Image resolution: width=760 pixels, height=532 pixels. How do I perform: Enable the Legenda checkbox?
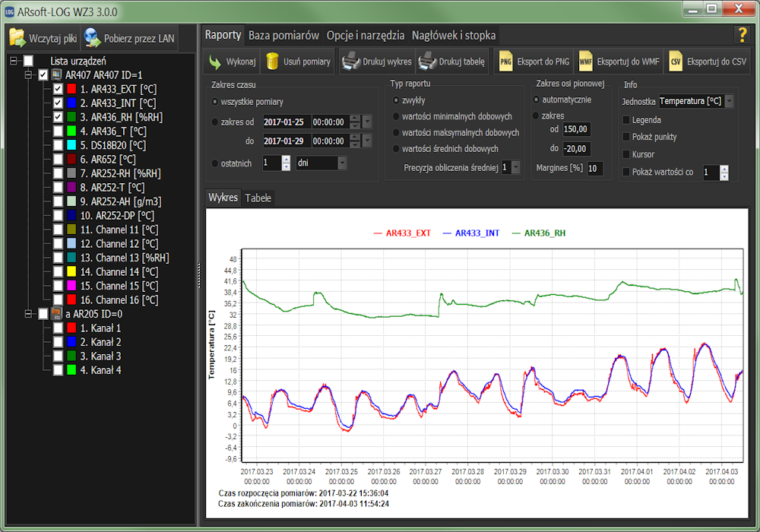coord(626,120)
